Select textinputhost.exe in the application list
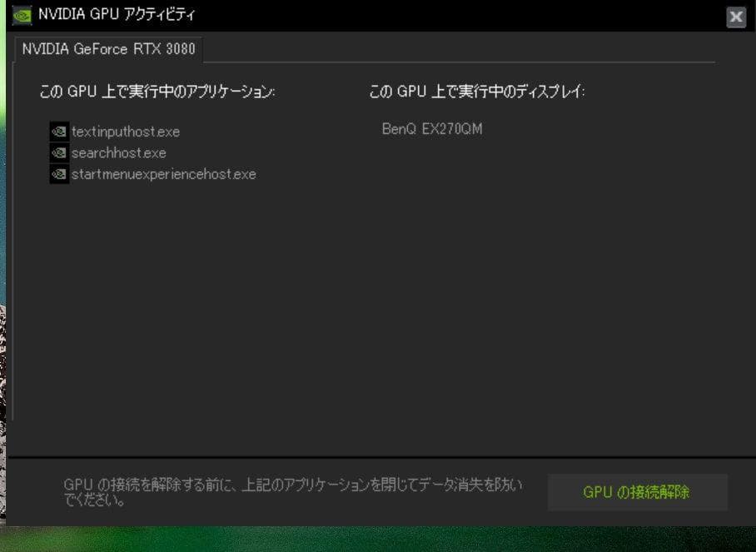This screenshot has height=552, width=756. coord(126,132)
